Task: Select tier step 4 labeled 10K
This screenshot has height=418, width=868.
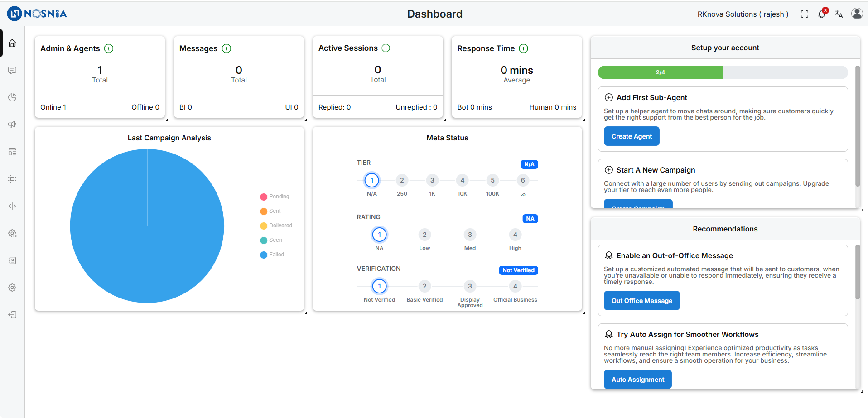Action: click(463, 180)
